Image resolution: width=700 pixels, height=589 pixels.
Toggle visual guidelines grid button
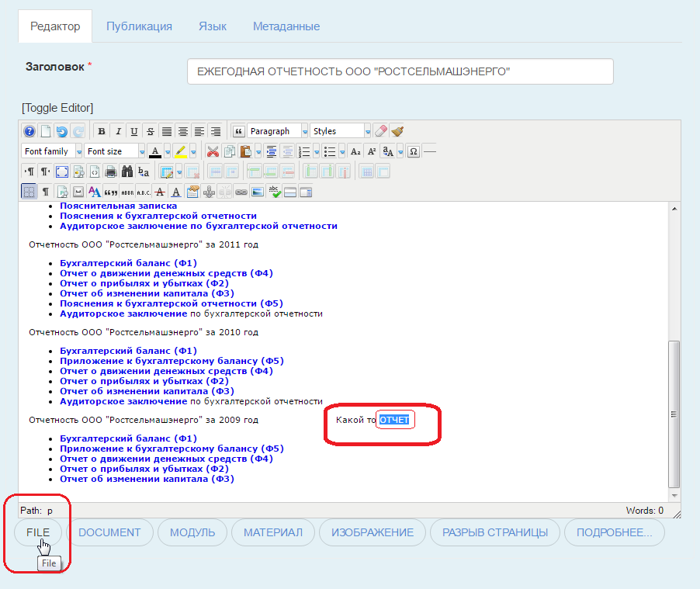pos(29,192)
